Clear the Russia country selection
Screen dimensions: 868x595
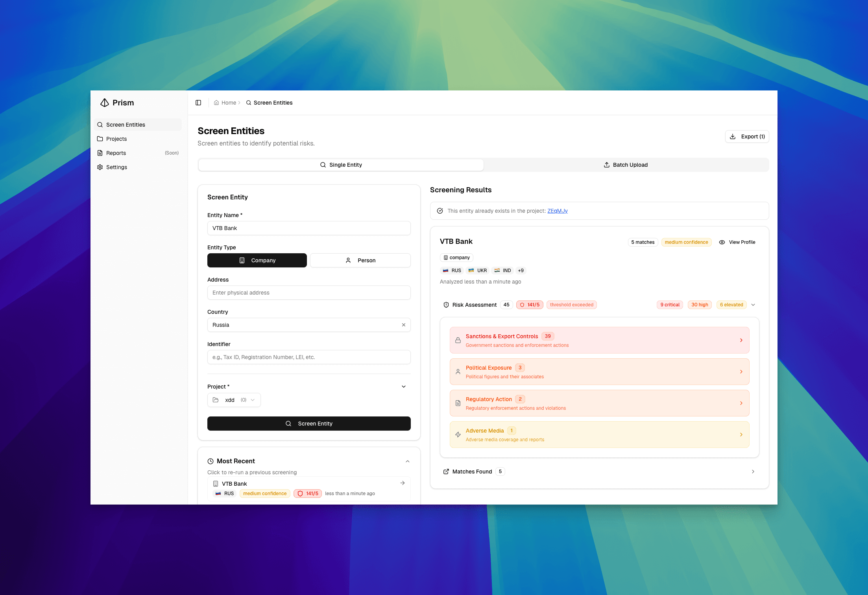(x=404, y=325)
